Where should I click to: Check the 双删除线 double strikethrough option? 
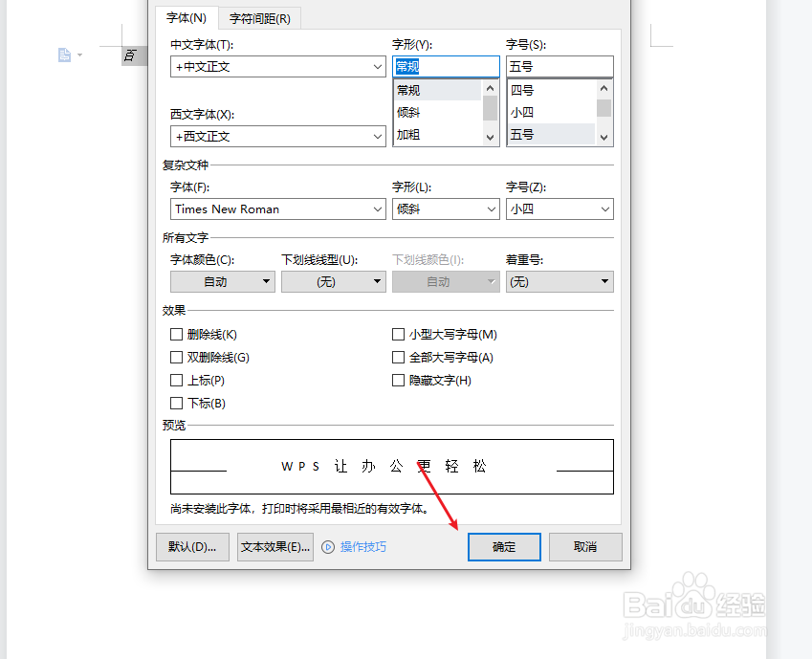point(177,358)
